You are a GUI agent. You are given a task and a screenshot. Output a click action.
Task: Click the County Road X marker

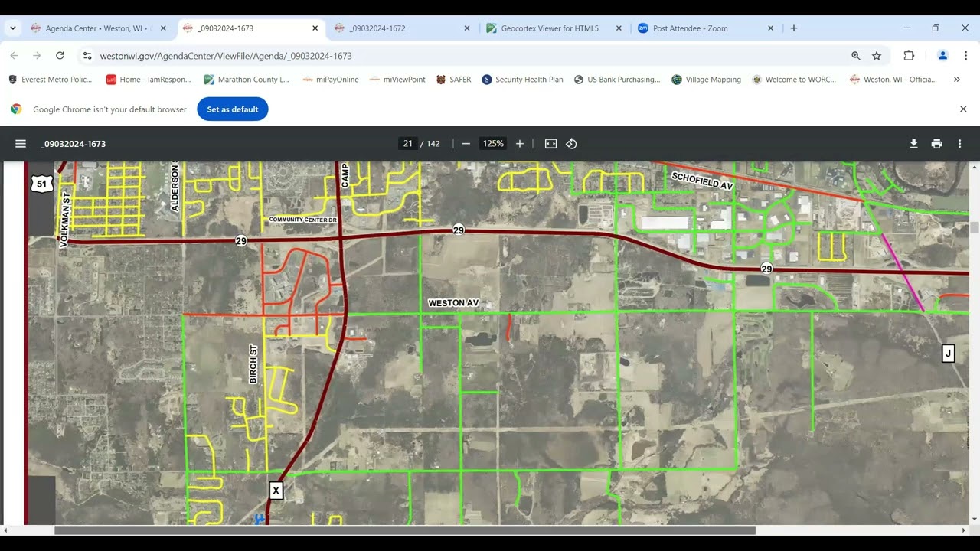[276, 490]
